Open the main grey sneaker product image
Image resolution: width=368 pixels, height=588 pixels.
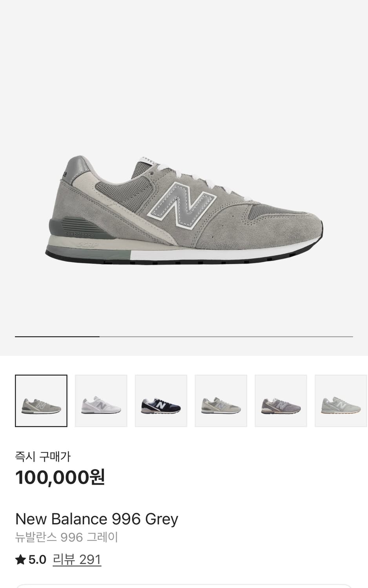pyautogui.click(x=184, y=211)
